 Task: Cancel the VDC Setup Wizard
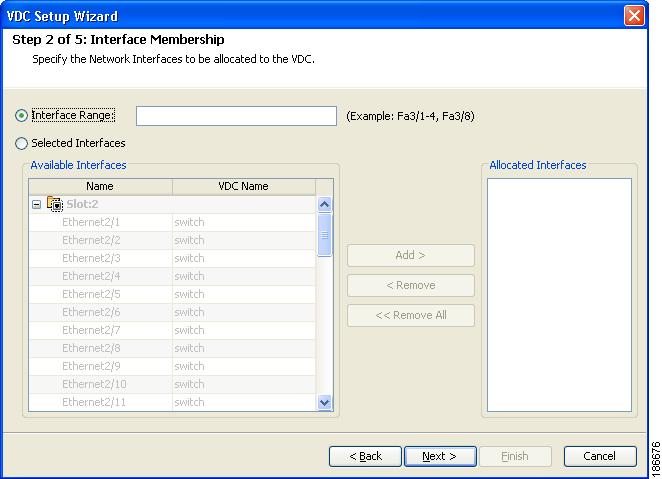click(x=600, y=456)
